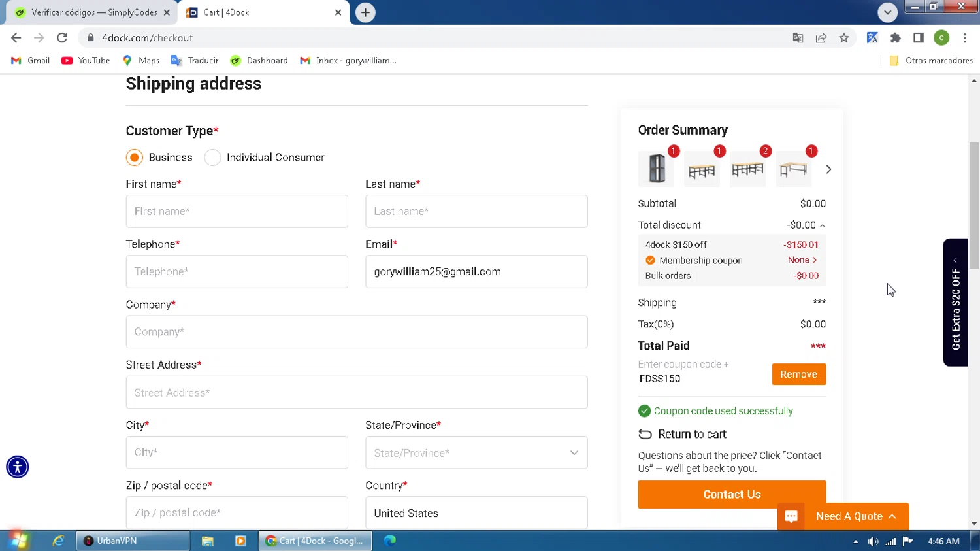The width and height of the screenshot is (980, 551).
Task: Click the Street Address input field
Action: [357, 392]
